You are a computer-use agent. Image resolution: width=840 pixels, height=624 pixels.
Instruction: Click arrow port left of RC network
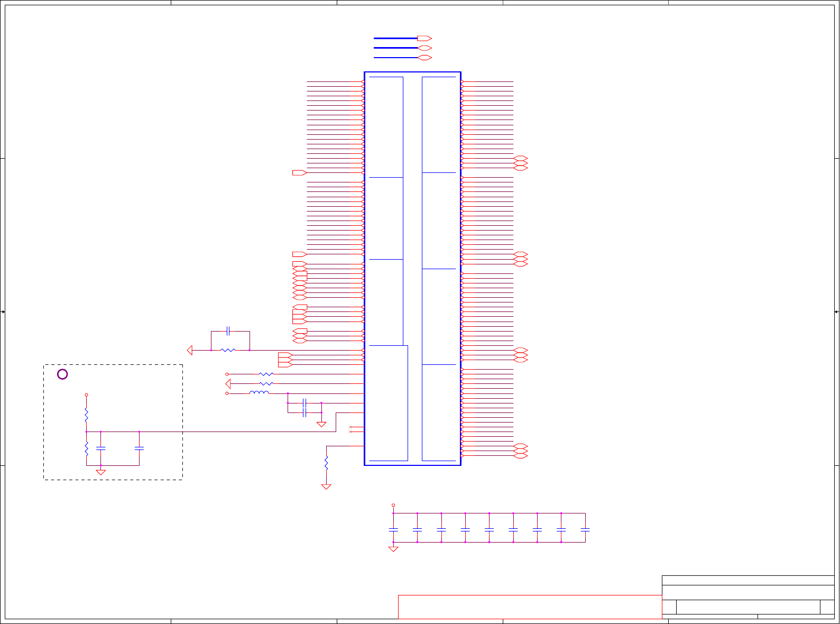[190, 350]
